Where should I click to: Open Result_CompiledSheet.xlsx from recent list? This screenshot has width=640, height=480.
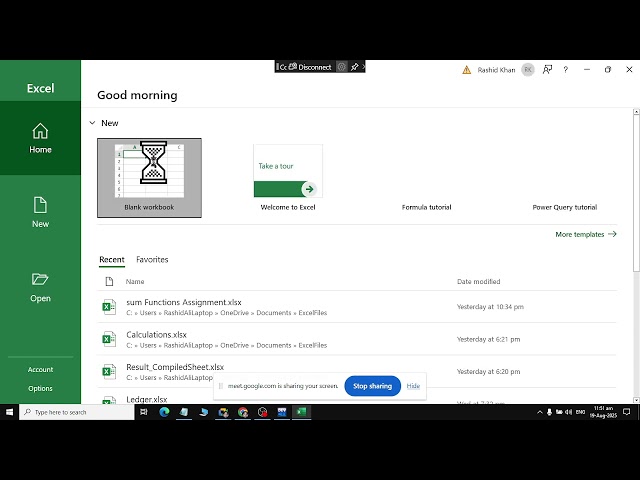(357, 371)
